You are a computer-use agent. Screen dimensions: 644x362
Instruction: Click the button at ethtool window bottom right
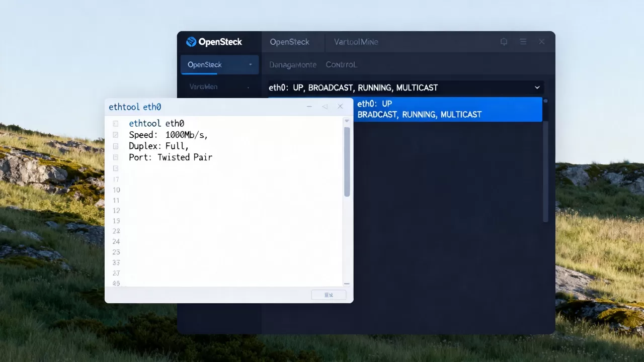click(329, 295)
